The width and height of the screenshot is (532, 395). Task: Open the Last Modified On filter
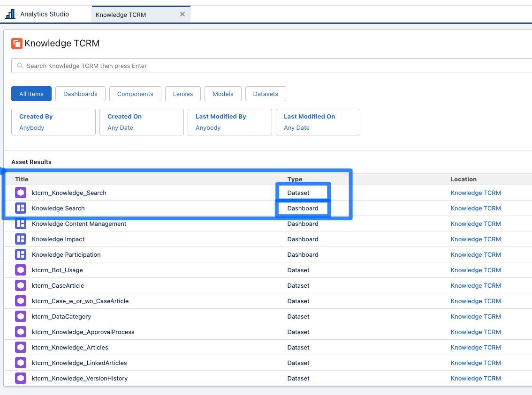pos(318,122)
